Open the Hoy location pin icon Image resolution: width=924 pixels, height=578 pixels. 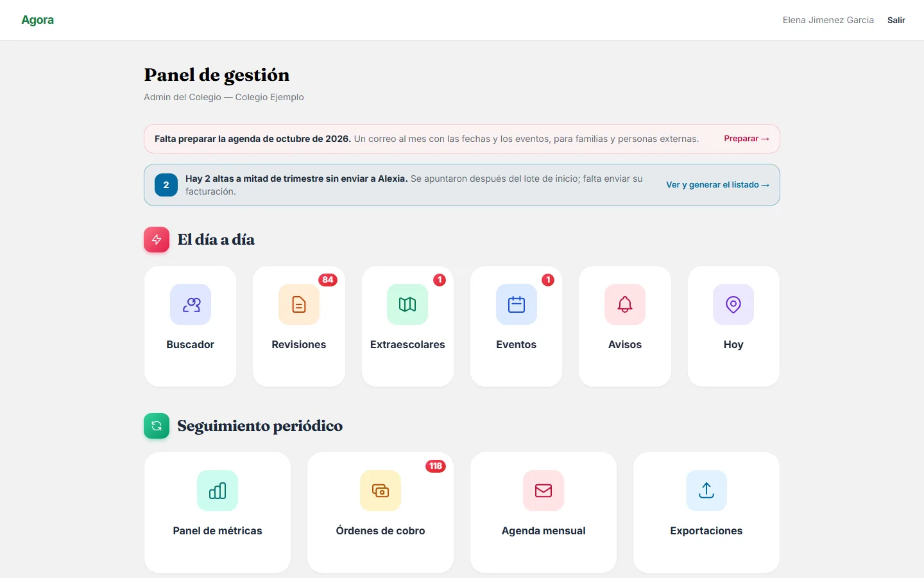click(x=733, y=304)
